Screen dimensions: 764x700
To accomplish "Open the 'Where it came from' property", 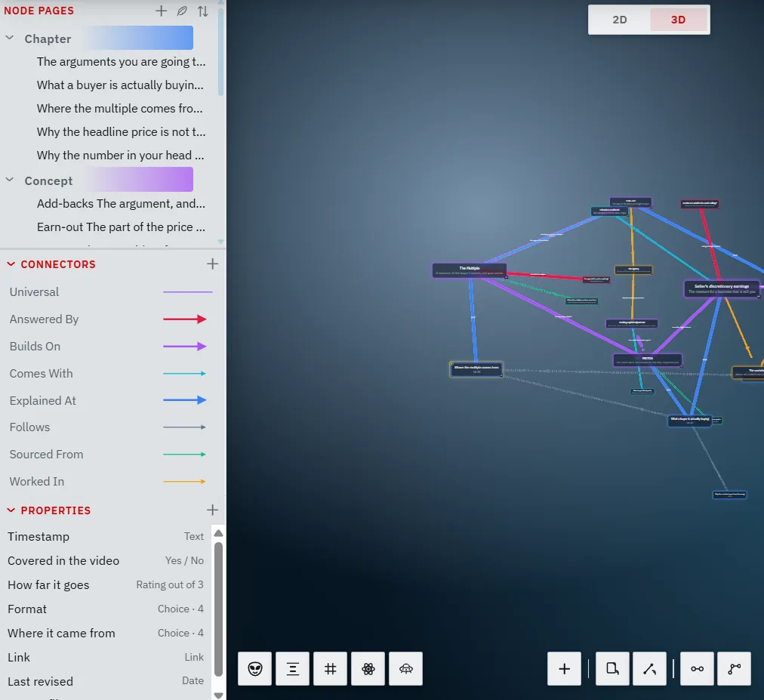I will pyautogui.click(x=106, y=634).
